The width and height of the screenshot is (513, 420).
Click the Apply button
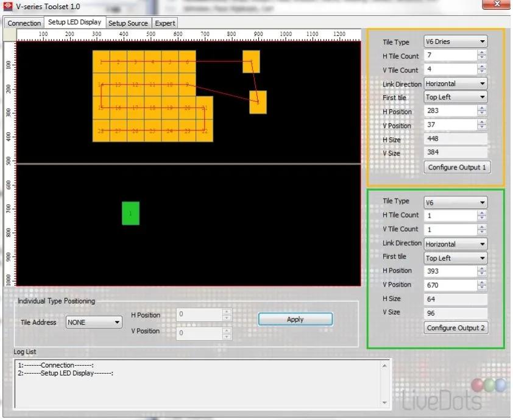[x=295, y=319]
